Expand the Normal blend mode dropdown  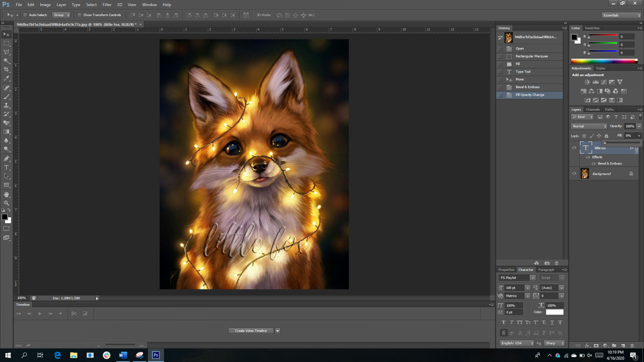click(589, 126)
